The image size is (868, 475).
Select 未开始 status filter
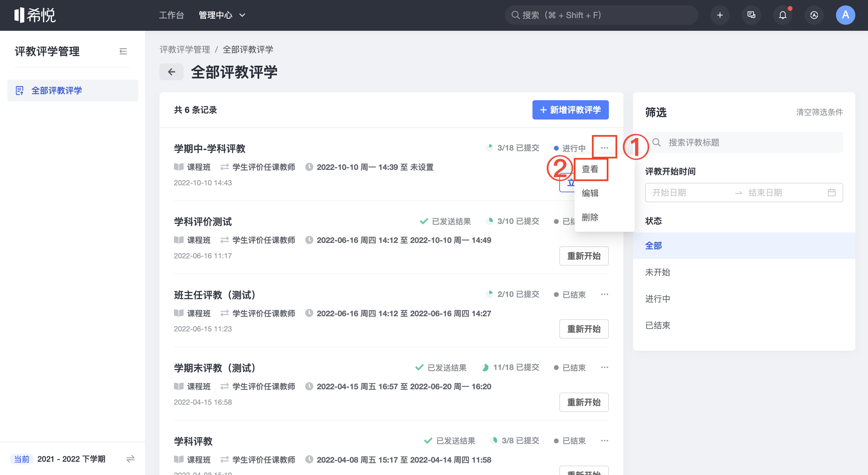click(x=744, y=272)
